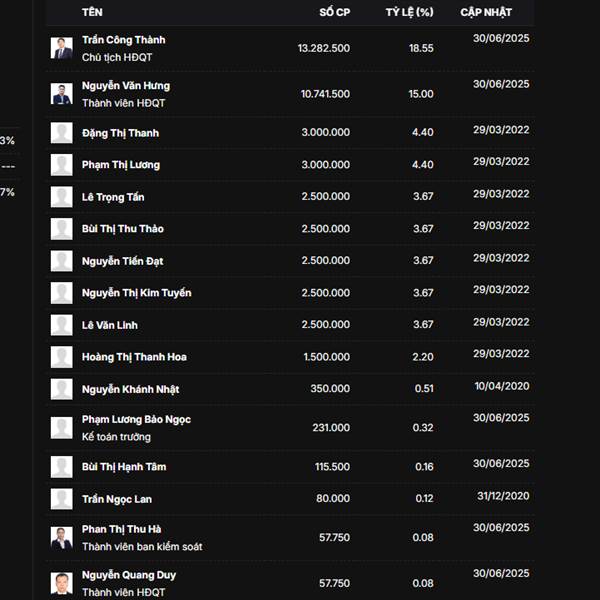Click Phạm Thị Lương's placeholder avatar icon
Viewport: 600px width, 600px height.
[62, 165]
